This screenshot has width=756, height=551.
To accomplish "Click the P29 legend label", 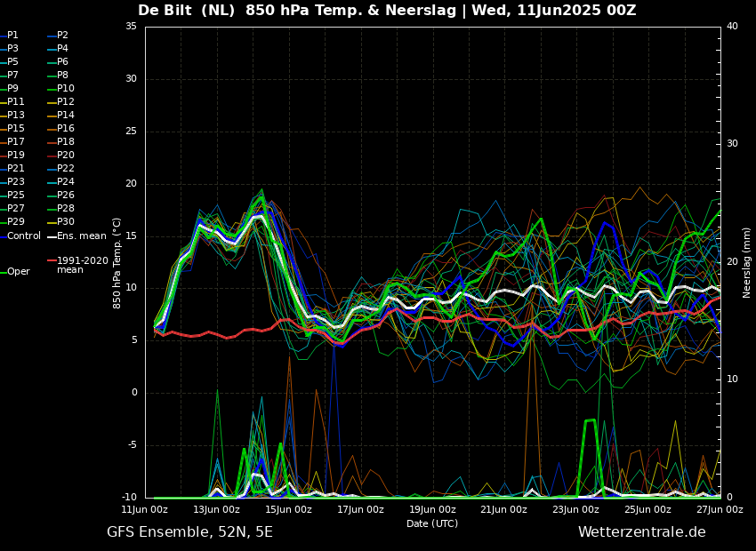I will (15, 221).
